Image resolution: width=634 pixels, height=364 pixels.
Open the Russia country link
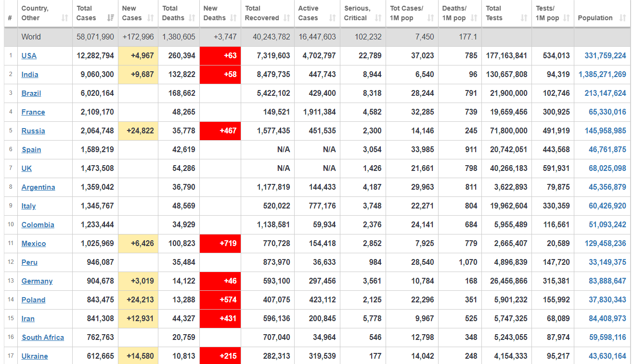click(33, 131)
